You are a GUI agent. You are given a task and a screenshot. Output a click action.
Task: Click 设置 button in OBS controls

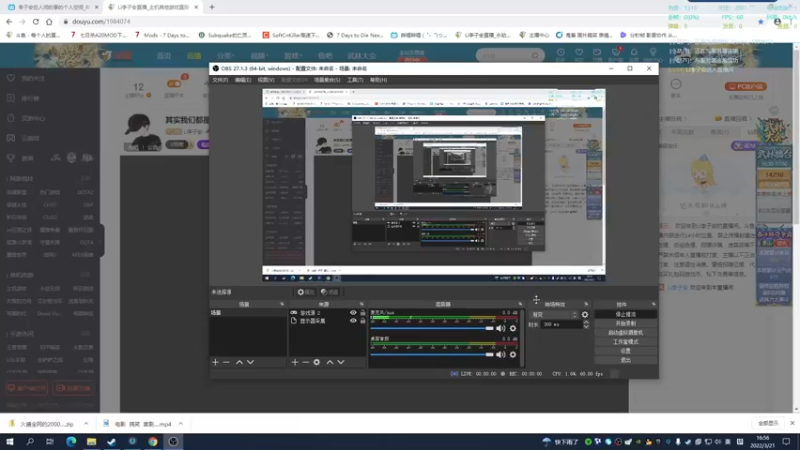pos(626,351)
